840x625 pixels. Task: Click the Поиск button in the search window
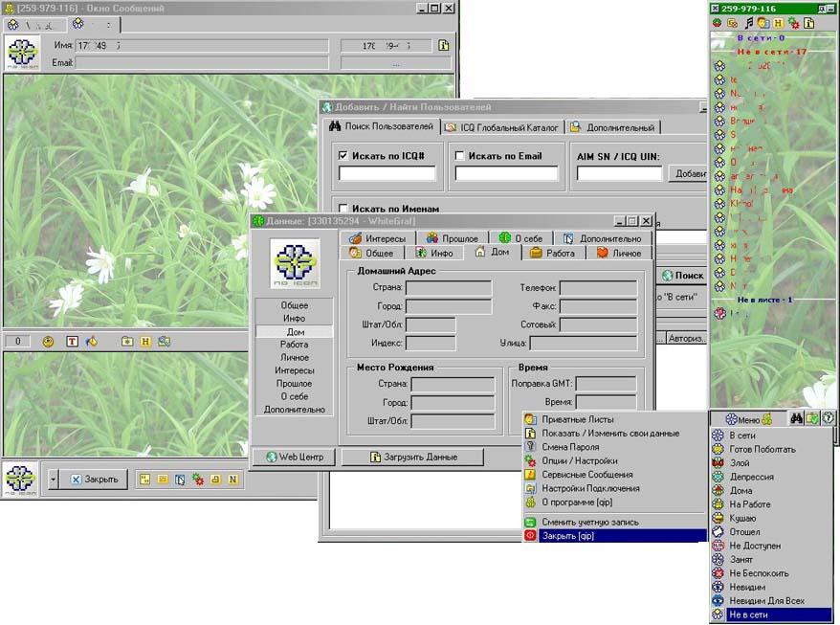tap(683, 276)
